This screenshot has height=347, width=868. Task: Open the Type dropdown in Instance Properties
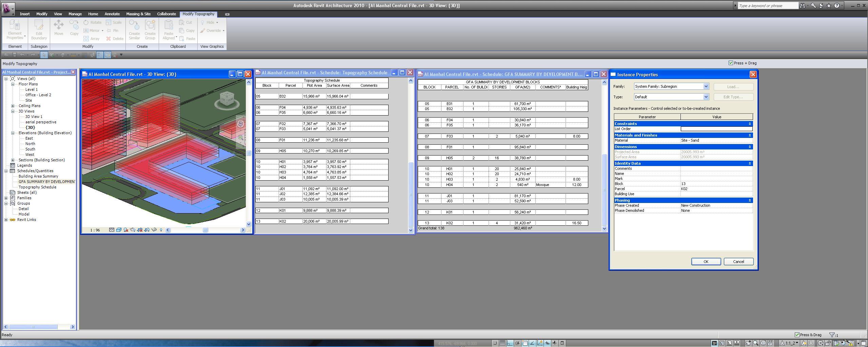click(x=706, y=97)
